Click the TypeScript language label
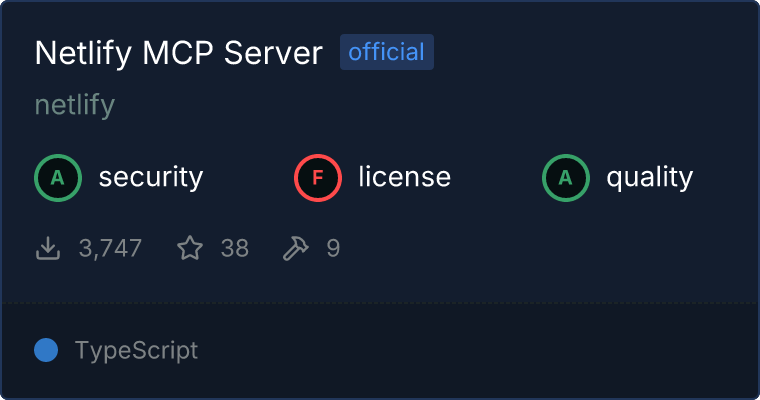The height and width of the screenshot is (400, 760). [x=136, y=351]
